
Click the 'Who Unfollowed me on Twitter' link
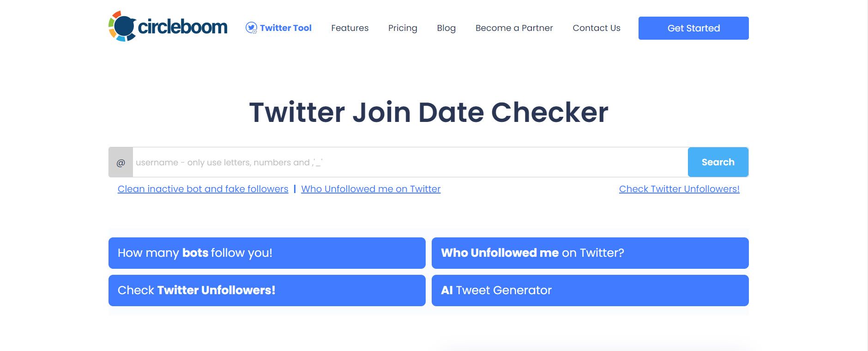pos(371,188)
